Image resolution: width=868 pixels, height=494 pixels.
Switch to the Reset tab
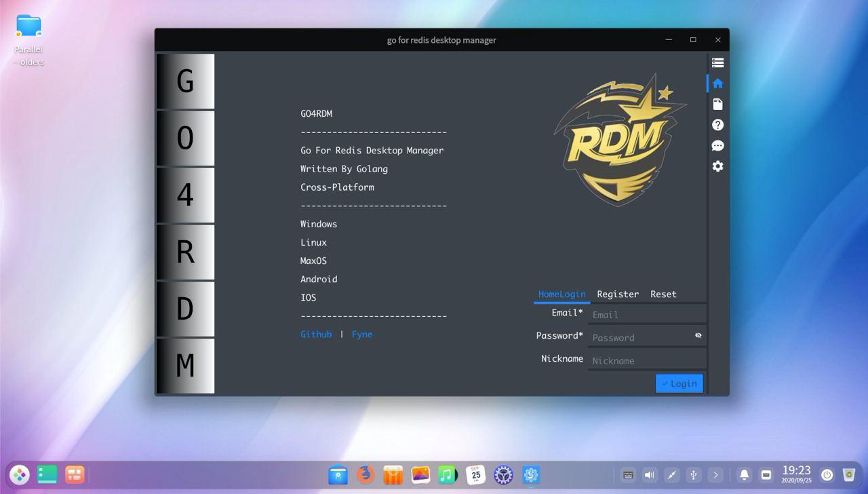[x=663, y=294]
